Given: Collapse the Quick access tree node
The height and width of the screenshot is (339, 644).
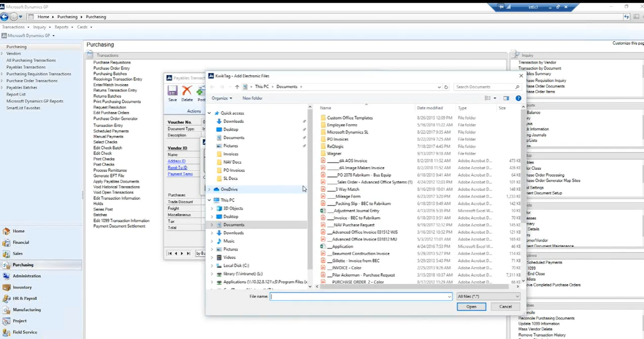Looking at the screenshot, I should click(x=210, y=113).
